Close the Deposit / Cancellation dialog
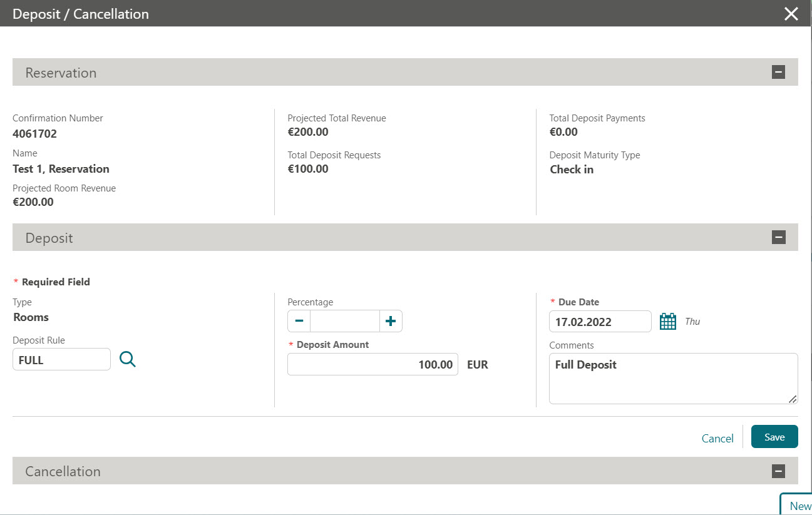This screenshot has width=812, height=515. (791, 13)
